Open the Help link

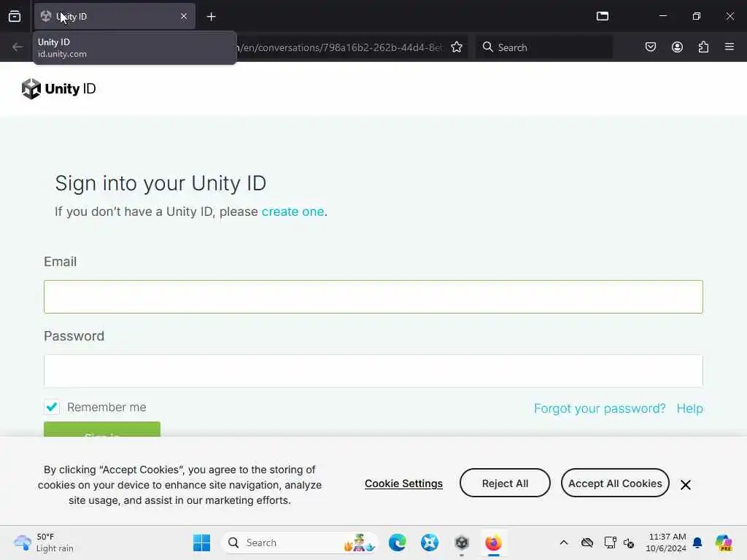click(689, 408)
